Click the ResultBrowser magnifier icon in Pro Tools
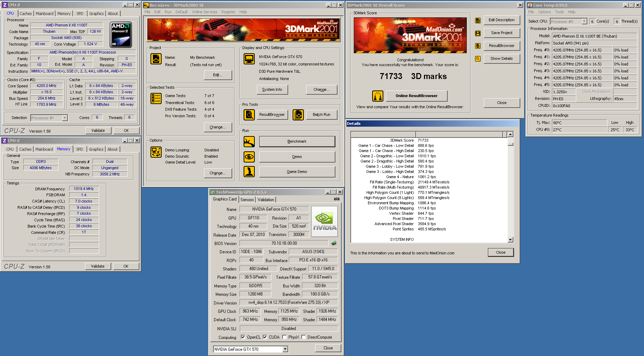The width and height of the screenshot is (644, 356). tap(249, 114)
